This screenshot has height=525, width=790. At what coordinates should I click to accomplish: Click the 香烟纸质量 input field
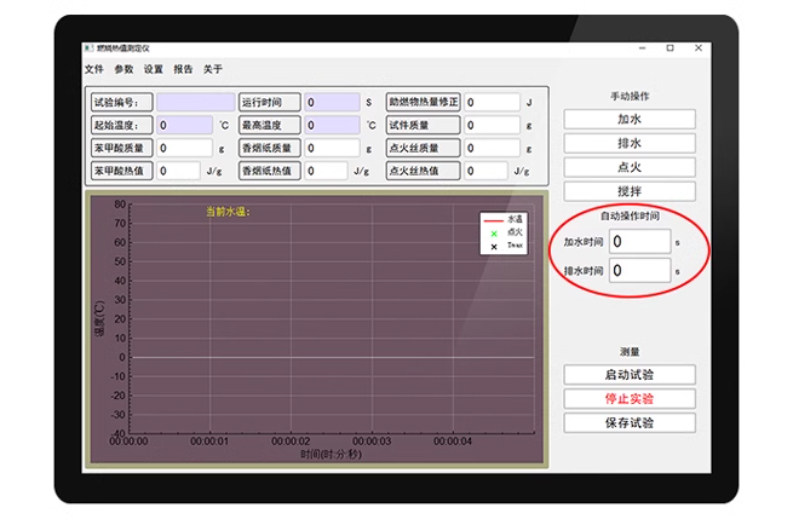point(332,148)
